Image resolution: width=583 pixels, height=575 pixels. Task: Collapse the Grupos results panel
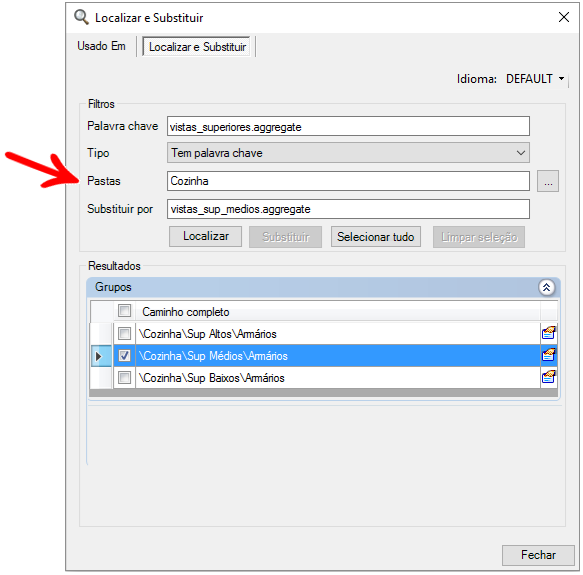coord(546,287)
